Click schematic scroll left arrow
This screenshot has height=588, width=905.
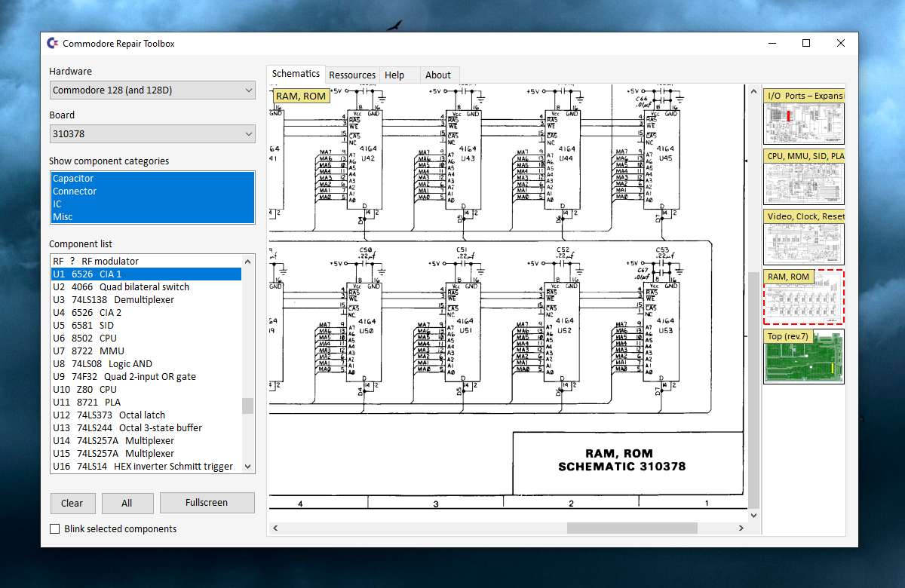[x=275, y=528]
